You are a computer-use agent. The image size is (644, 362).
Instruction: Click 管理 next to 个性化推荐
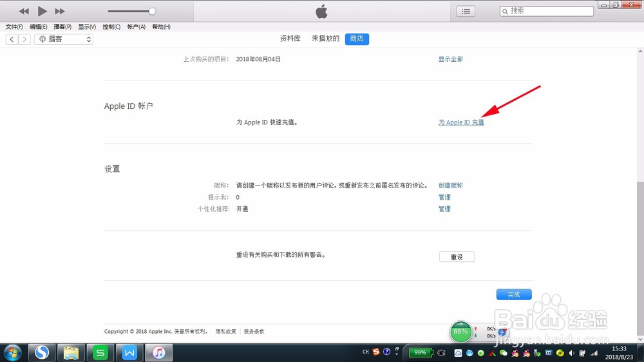coord(444,209)
